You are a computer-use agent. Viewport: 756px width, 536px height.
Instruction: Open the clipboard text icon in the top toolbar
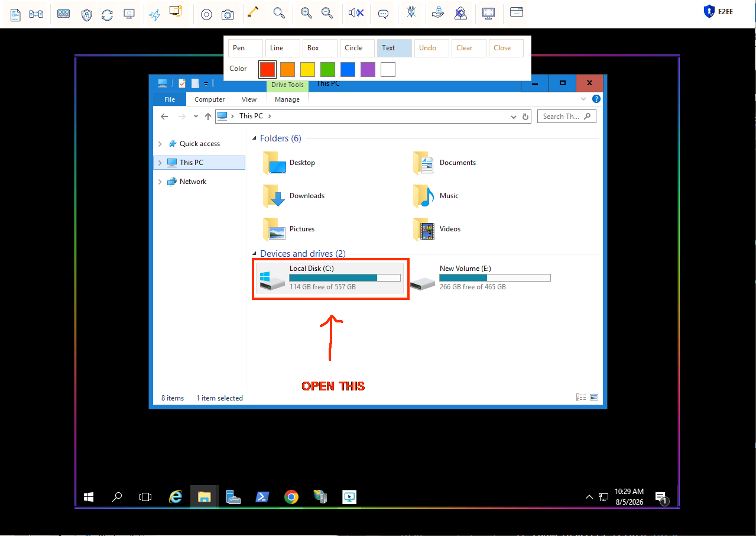(x=16, y=14)
